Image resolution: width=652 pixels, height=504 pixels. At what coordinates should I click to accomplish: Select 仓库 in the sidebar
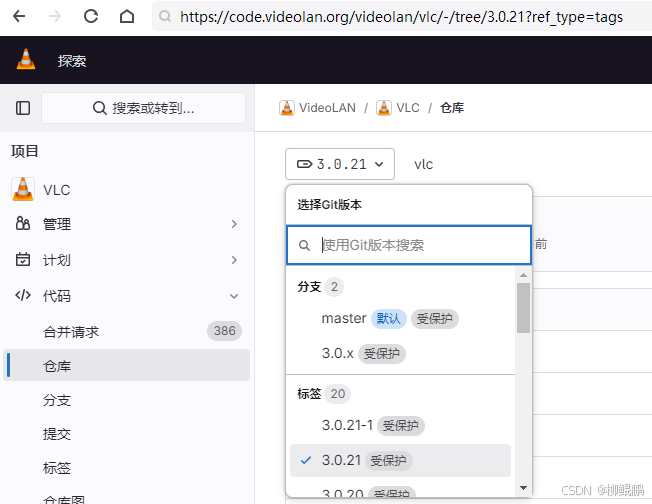[x=126, y=365]
